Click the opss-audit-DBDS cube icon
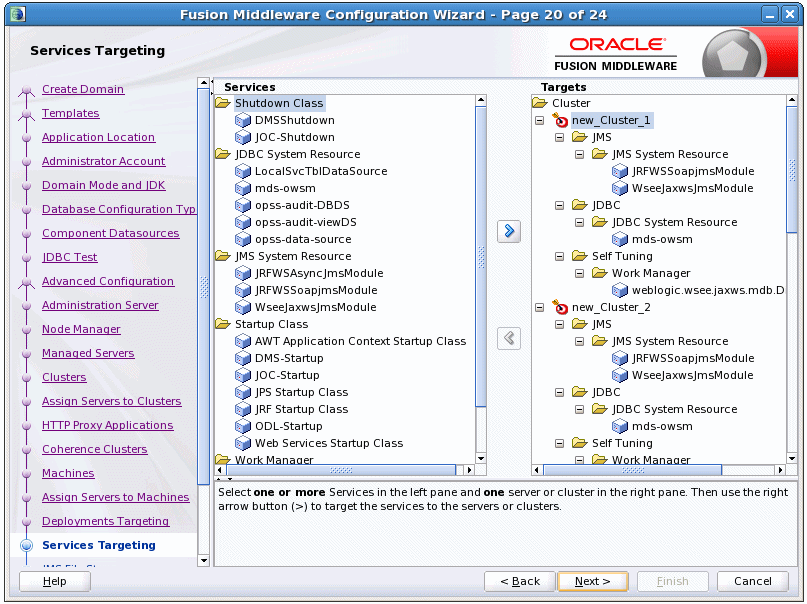 point(242,205)
